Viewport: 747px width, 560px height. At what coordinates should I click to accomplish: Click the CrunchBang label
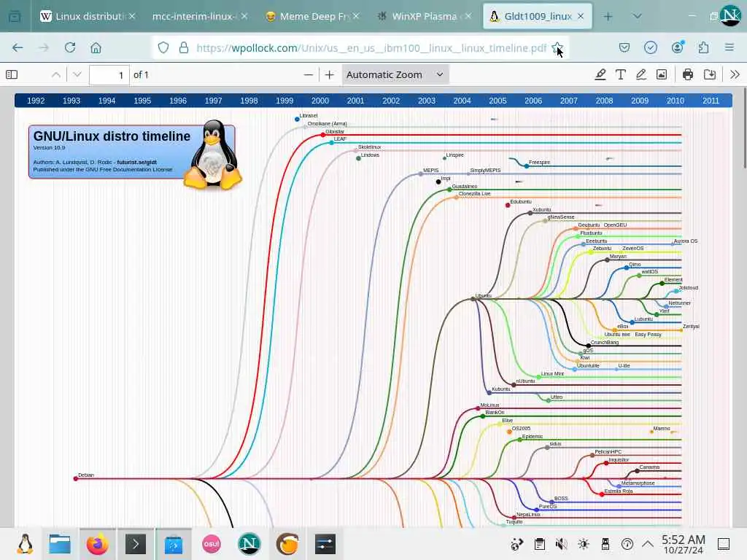(605, 342)
